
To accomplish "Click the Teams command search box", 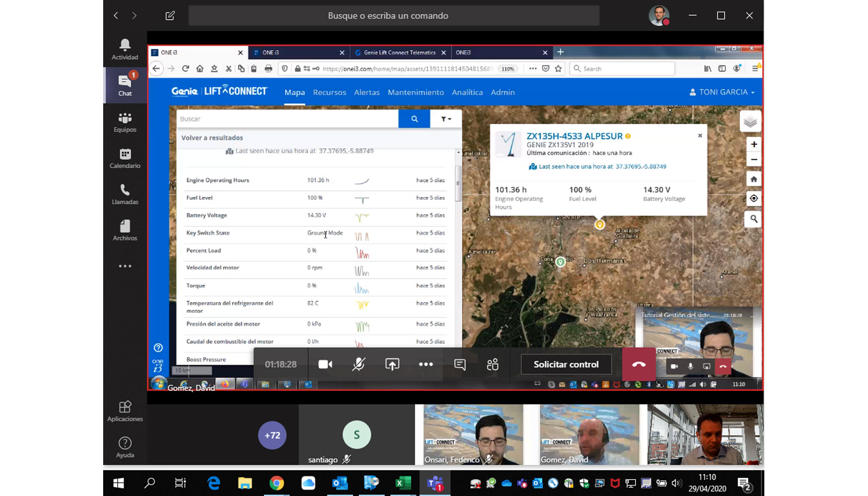I will coord(394,16).
